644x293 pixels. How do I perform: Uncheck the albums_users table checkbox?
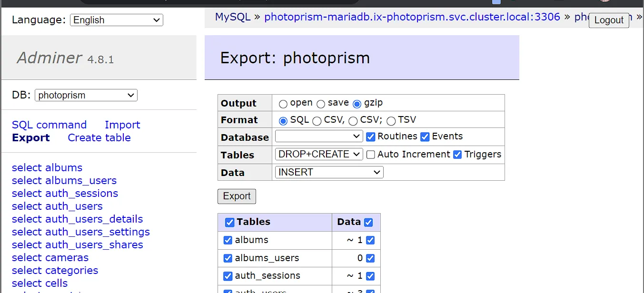(228, 258)
